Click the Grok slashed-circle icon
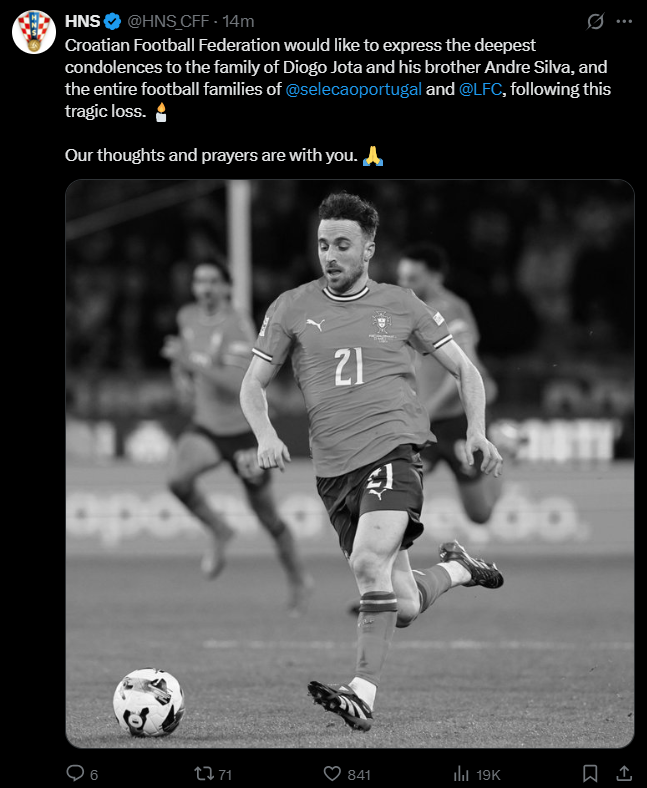Image resolution: width=647 pixels, height=788 pixels. click(595, 21)
